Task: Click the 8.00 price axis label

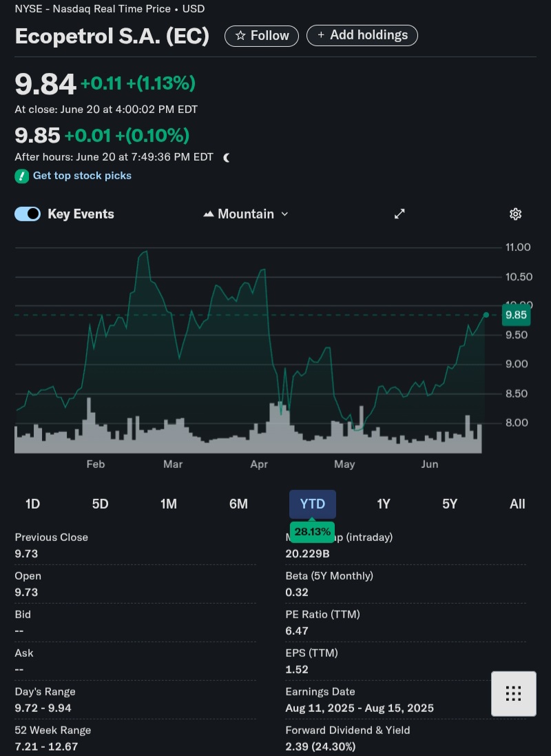Action: tap(517, 423)
